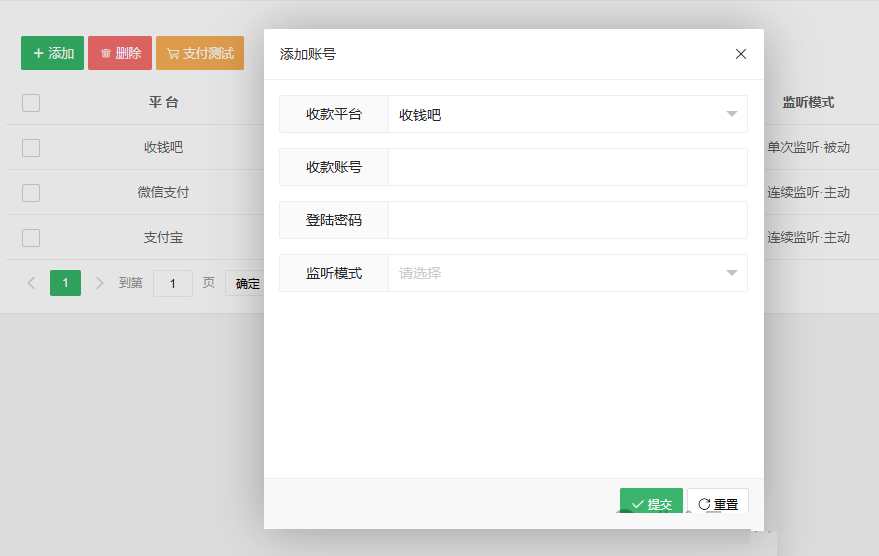Toggle the select-all checkbox in table header
The width and height of the screenshot is (879, 556).
(31, 102)
